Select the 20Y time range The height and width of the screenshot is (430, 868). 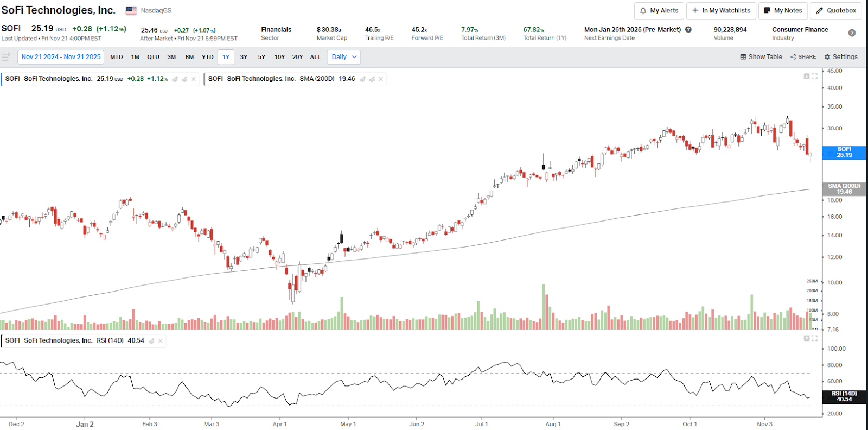[298, 57]
